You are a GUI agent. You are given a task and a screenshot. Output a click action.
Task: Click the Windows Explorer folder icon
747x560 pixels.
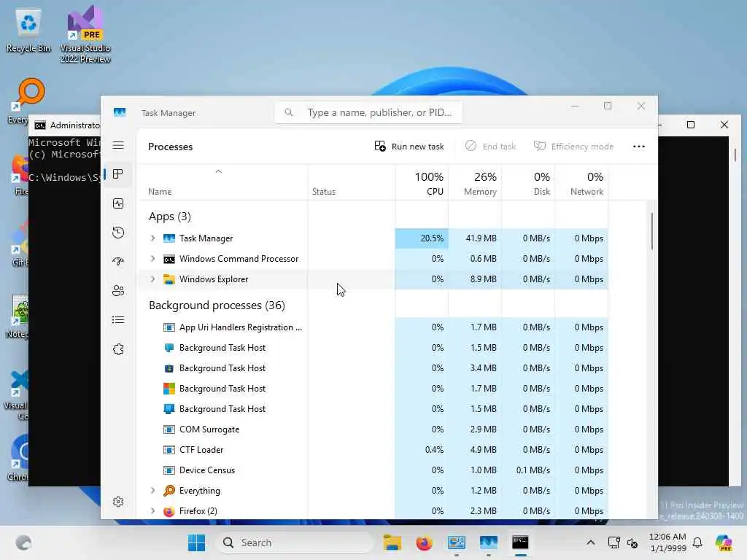(169, 279)
